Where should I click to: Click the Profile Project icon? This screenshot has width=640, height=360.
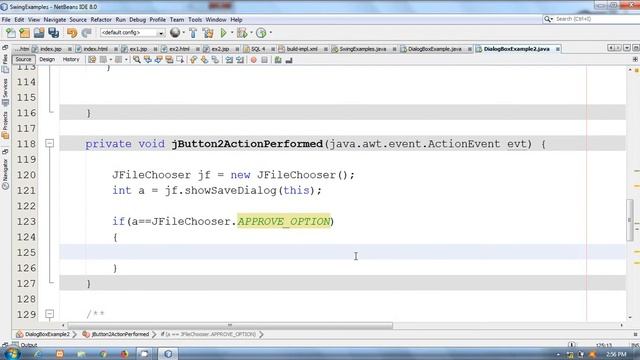click(261, 33)
